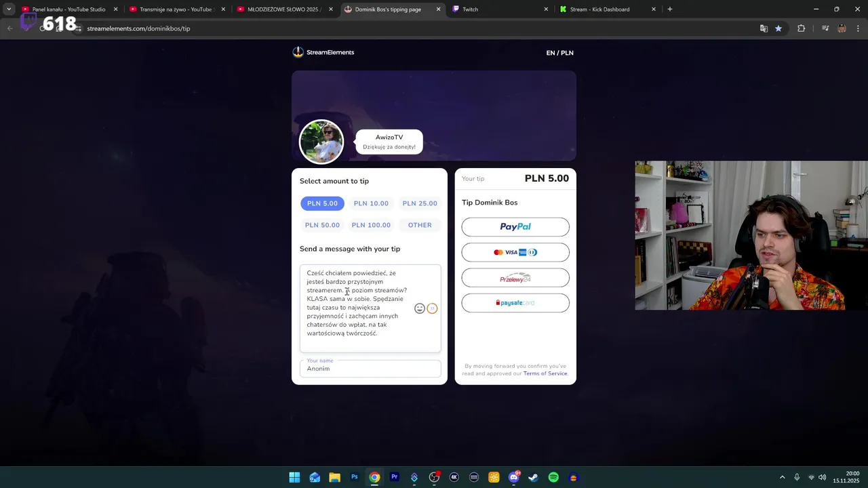The image size is (868, 488).
Task: Click the orange sun icon in taskbar
Action: coord(494,477)
